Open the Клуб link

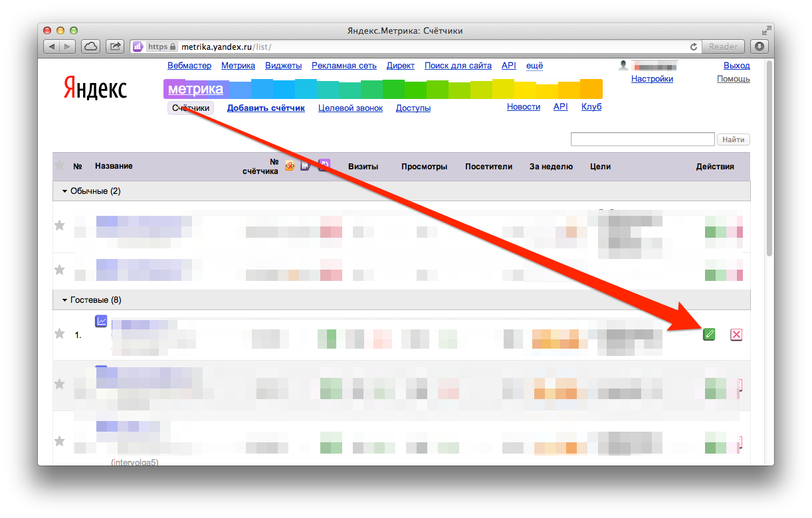(591, 107)
